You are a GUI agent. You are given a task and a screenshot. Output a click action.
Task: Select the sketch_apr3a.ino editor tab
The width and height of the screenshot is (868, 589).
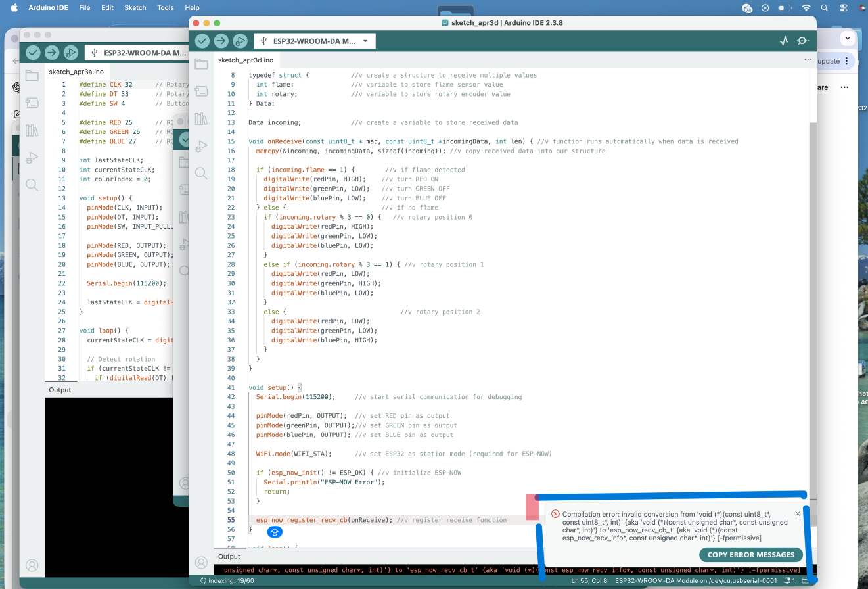pos(76,72)
